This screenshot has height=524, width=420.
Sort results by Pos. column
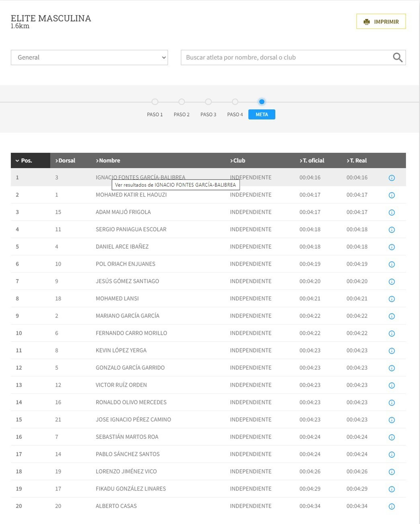point(26,160)
